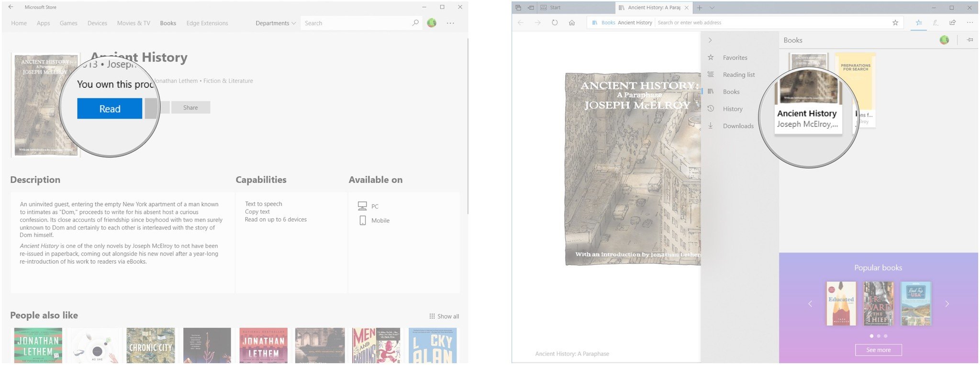Open Preparations for Search book
The image size is (980, 365).
[x=856, y=90]
